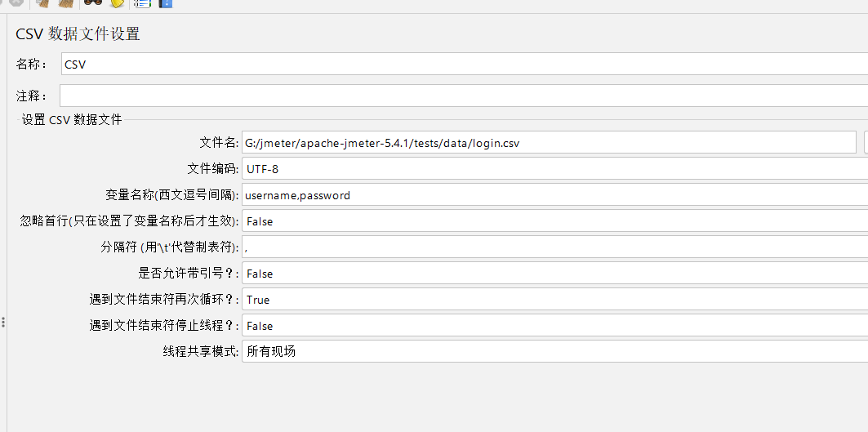Click the 文件名 path field
This screenshot has height=432, width=868.
pos(549,143)
